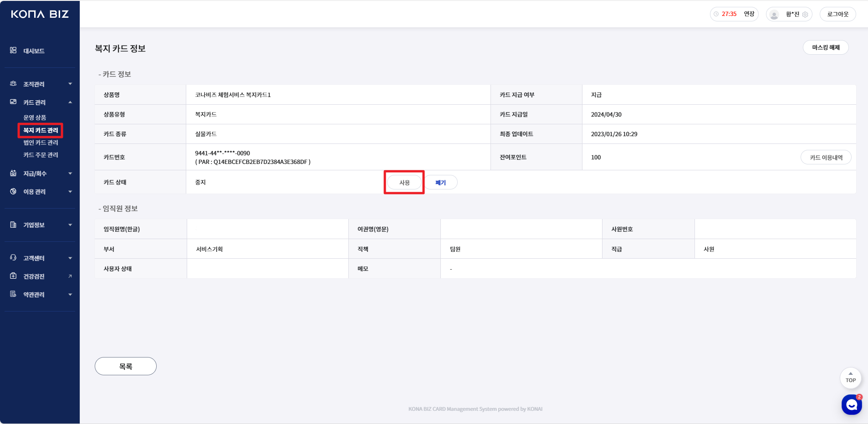Click the health checkup external-link icon
The image size is (868, 424).
click(70, 276)
